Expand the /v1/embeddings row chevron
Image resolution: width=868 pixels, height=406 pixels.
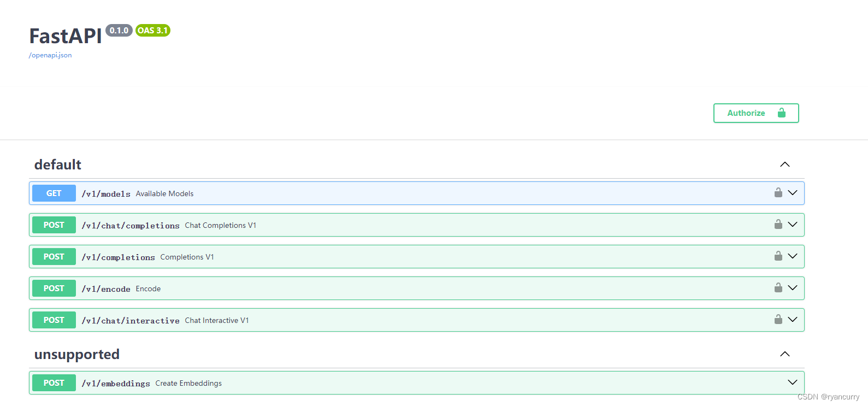coord(793,383)
